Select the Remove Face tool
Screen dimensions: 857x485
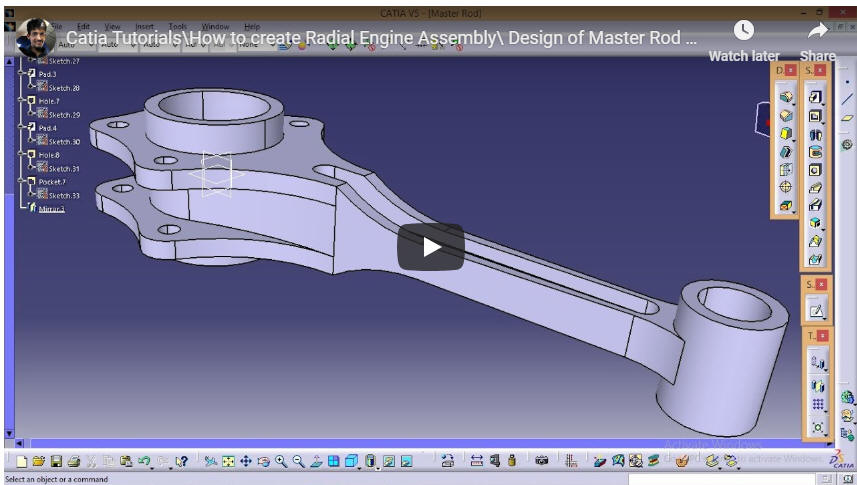coord(786,206)
